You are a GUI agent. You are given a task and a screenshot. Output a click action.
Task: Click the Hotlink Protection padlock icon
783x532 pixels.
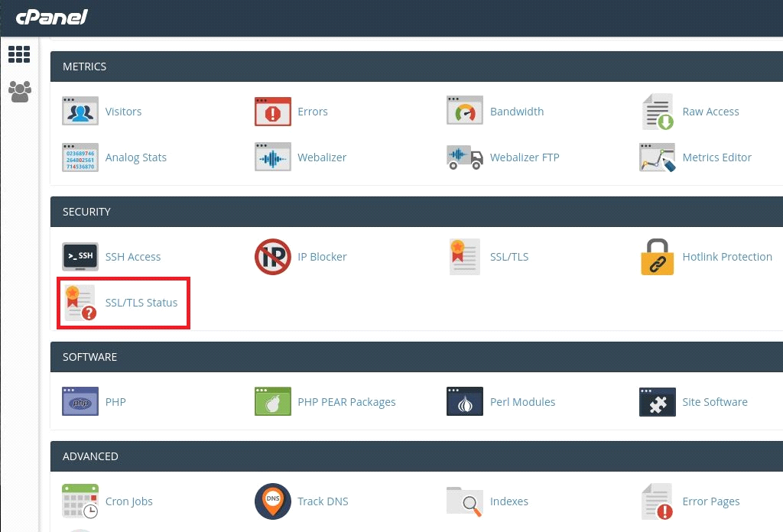pos(657,257)
